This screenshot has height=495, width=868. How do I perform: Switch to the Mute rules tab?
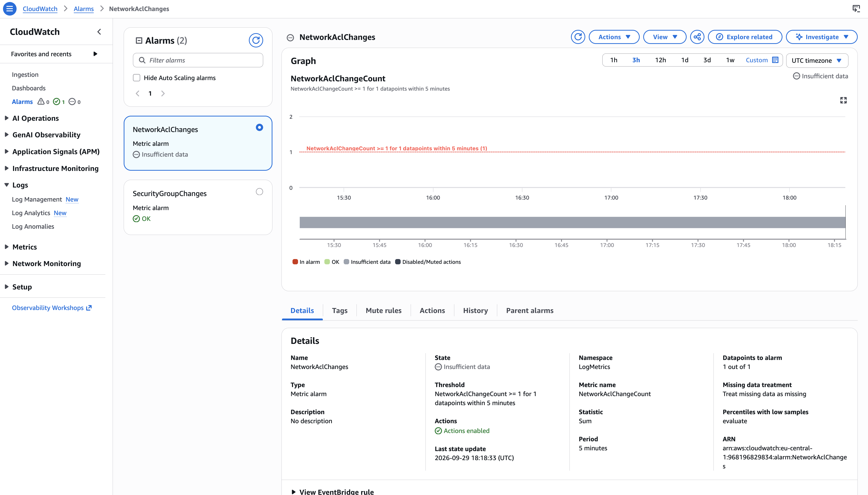[384, 311]
